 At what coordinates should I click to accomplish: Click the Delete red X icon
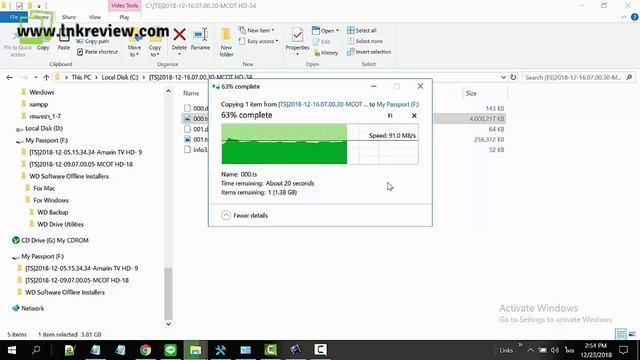179,35
